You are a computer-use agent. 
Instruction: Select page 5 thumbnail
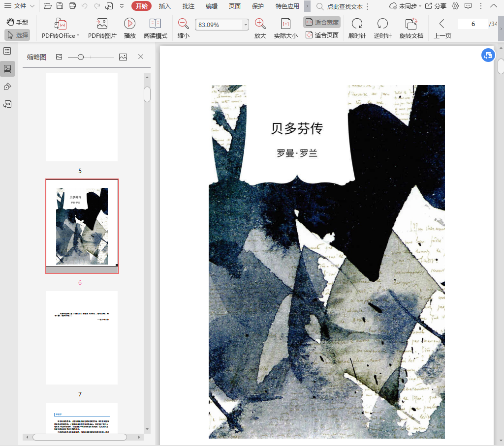82,117
